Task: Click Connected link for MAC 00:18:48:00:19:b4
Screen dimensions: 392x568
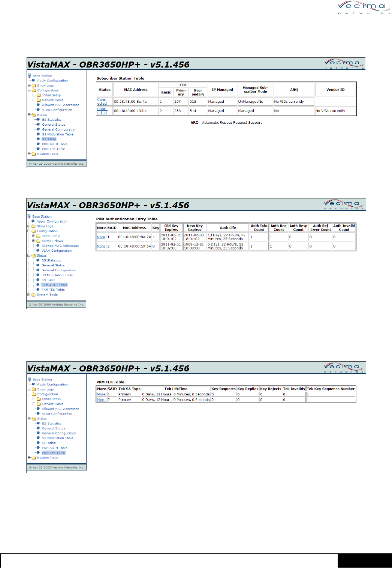Action: tap(102, 111)
